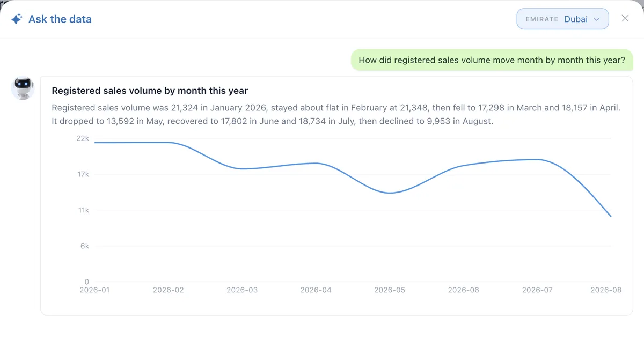The height and width of the screenshot is (362, 644).
Task: Click the chevron arrow in Emirate selector
Action: (x=597, y=19)
